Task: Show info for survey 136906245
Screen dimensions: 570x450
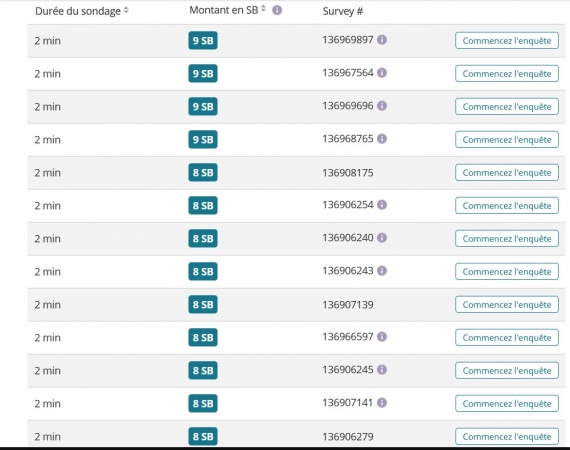Action: (x=382, y=370)
